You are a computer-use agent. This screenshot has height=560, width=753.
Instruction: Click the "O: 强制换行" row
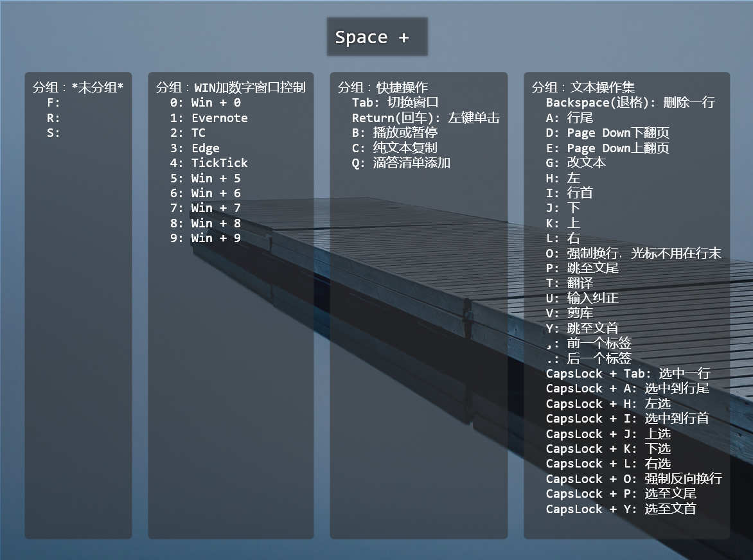pyautogui.click(x=633, y=254)
